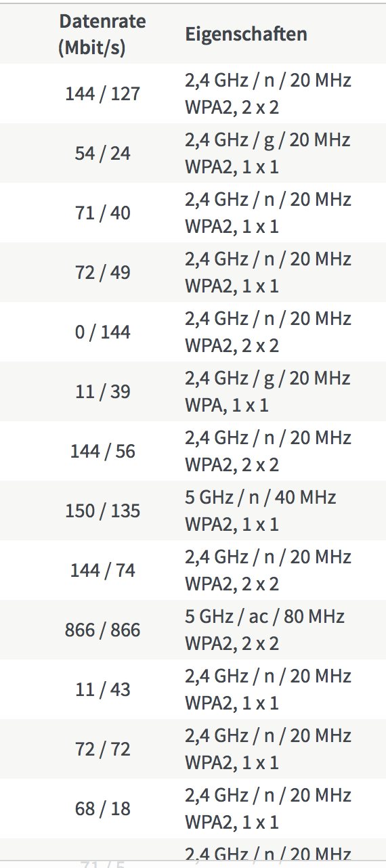Screen dimensions: 386x868
Task: Select the 144 / 127 data rate cell
Action: (102, 94)
